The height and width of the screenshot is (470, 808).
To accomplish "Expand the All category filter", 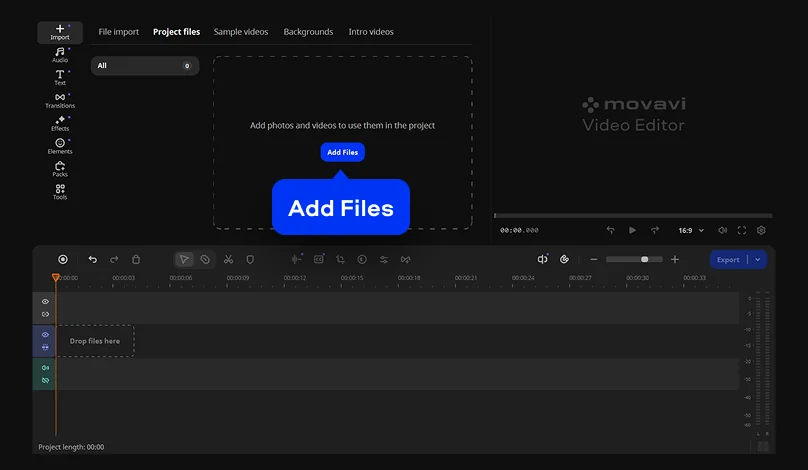I will coord(145,66).
